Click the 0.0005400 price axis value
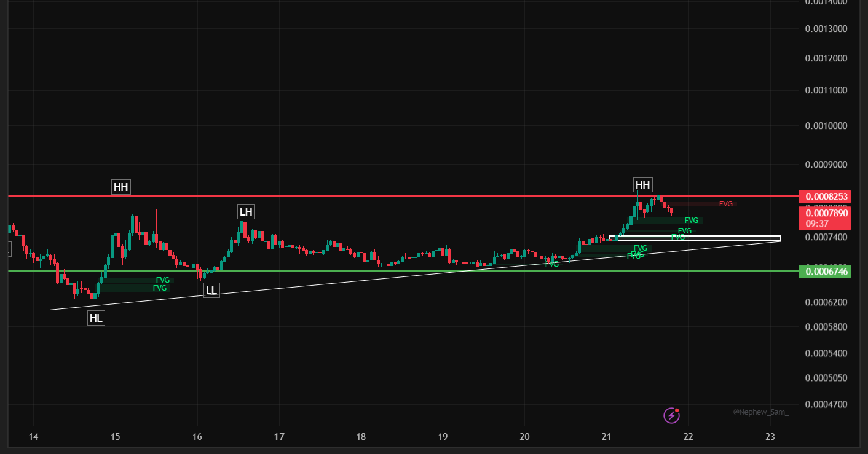Screen dimensions: 868x454 click(x=826, y=353)
